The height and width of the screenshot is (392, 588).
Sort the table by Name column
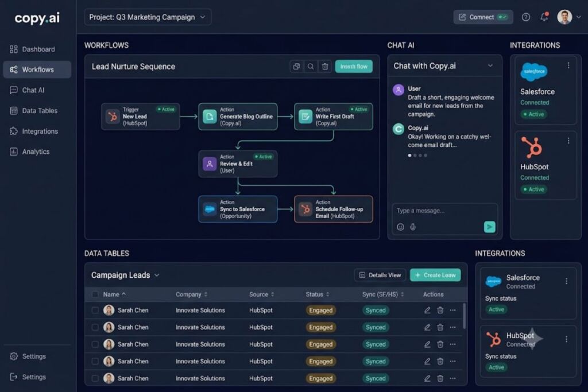tap(114, 294)
